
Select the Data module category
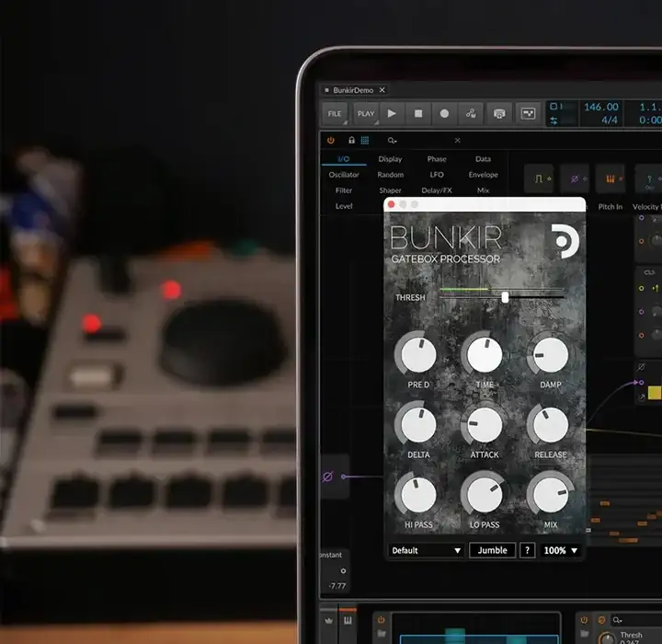tap(483, 159)
